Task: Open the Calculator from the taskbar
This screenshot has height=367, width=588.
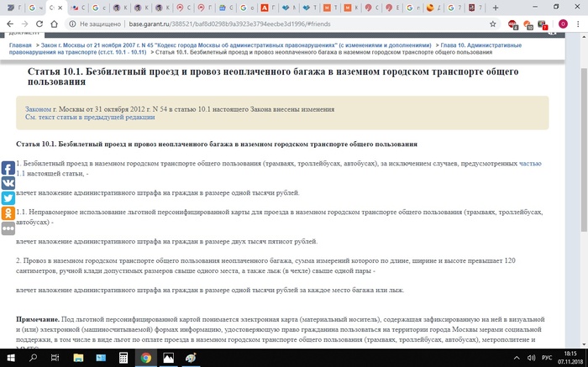Action: click(x=123, y=358)
